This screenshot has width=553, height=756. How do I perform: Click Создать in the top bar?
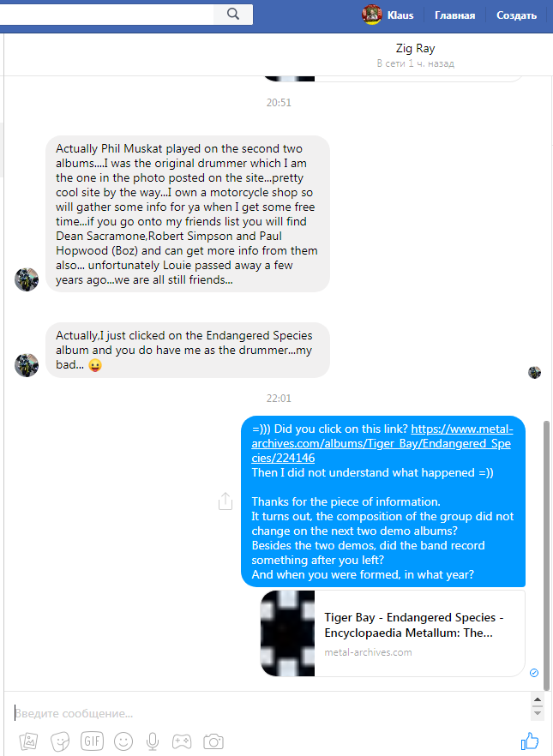click(x=516, y=15)
